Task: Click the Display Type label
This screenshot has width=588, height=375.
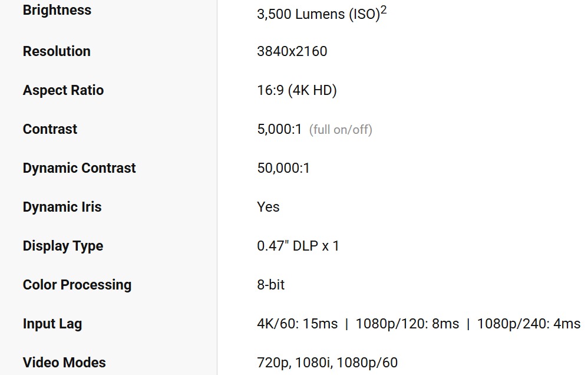Action: coord(63,246)
